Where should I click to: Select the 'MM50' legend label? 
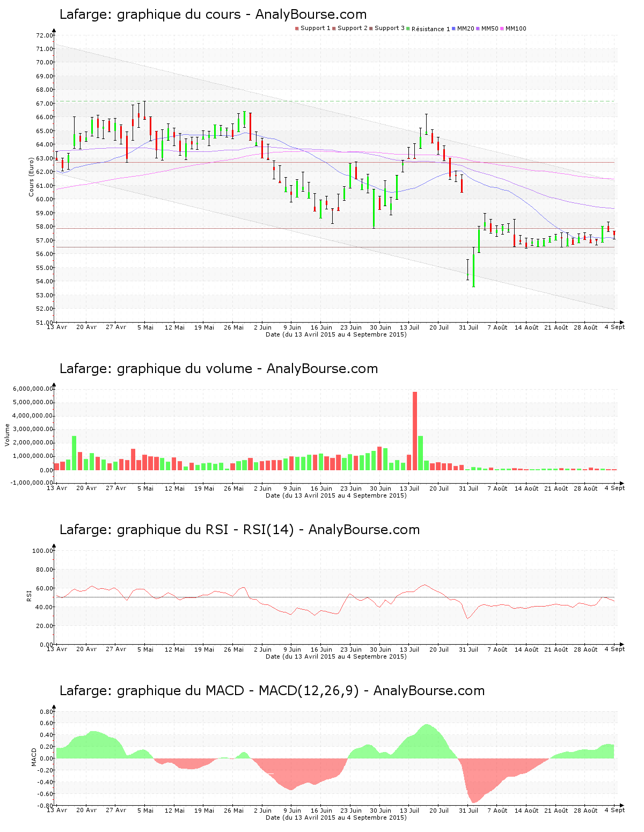pyautogui.click(x=490, y=28)
